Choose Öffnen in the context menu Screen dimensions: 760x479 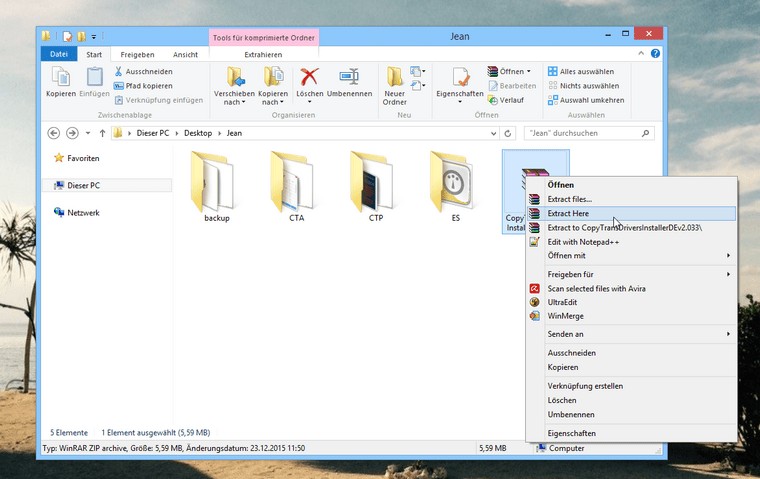click(631, 185)
